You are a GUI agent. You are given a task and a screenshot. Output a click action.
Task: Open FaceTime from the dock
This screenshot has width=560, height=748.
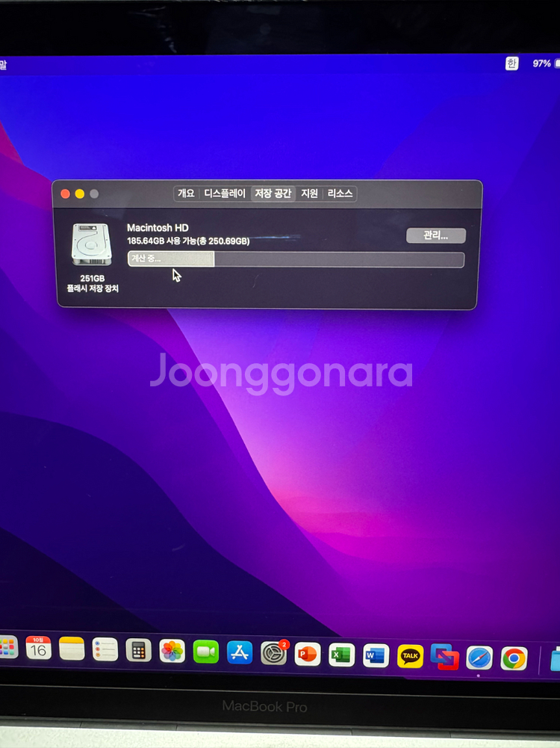point(206,652)
